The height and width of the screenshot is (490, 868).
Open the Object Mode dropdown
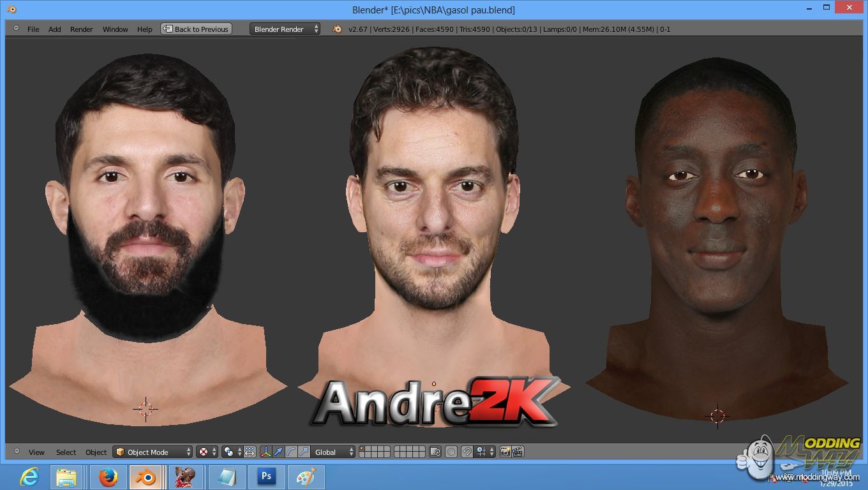click(x=153, y=452)
